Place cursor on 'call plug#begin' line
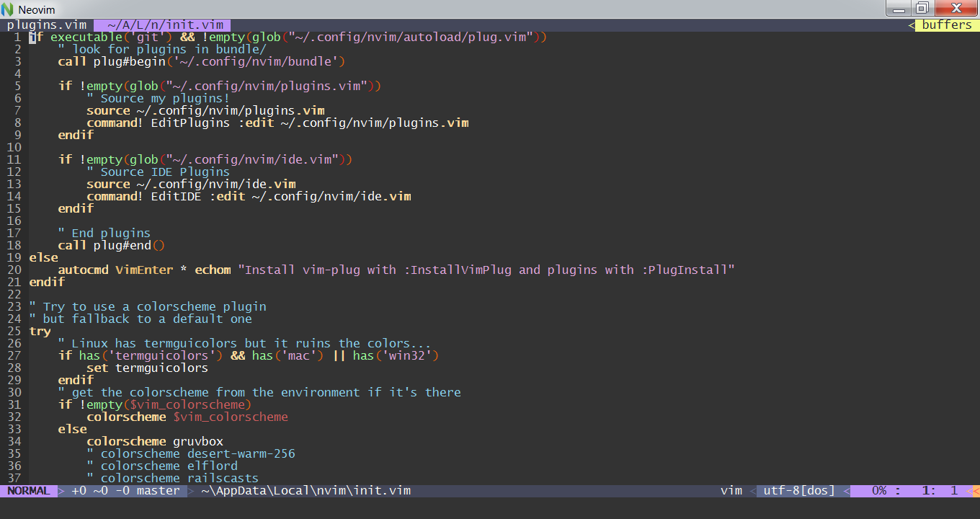This screenshot has width=980, height=519. [x=202, y=61]
